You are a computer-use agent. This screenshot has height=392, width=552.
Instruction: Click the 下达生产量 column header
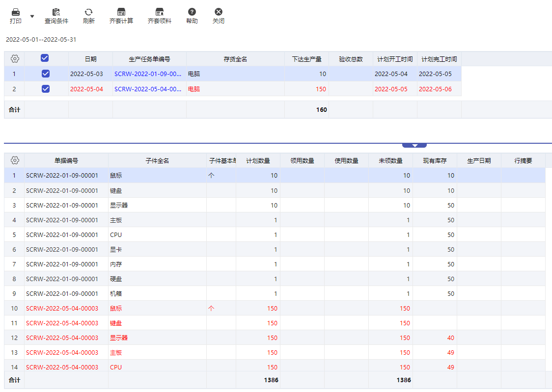[306, 59]
